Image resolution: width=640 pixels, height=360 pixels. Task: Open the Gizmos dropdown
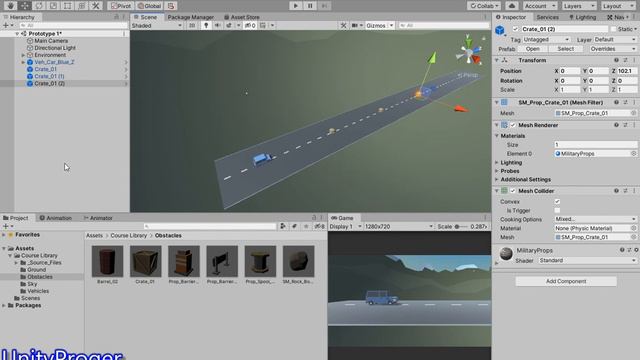[379, 26]
